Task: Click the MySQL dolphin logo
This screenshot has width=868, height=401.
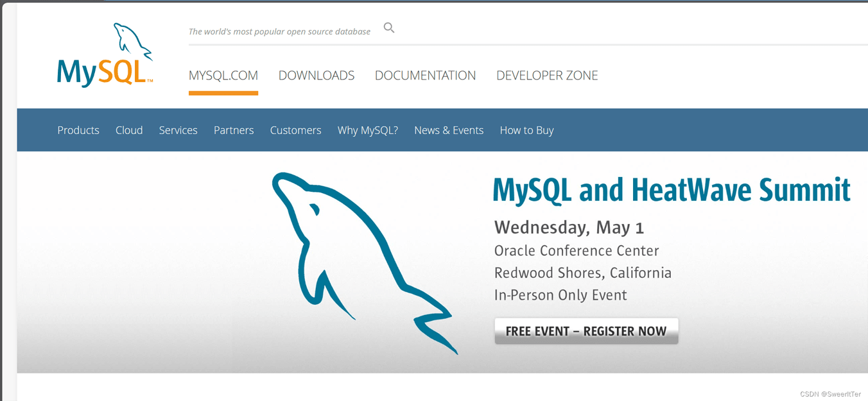Action: pyautogui.click(x=105, y=55)
